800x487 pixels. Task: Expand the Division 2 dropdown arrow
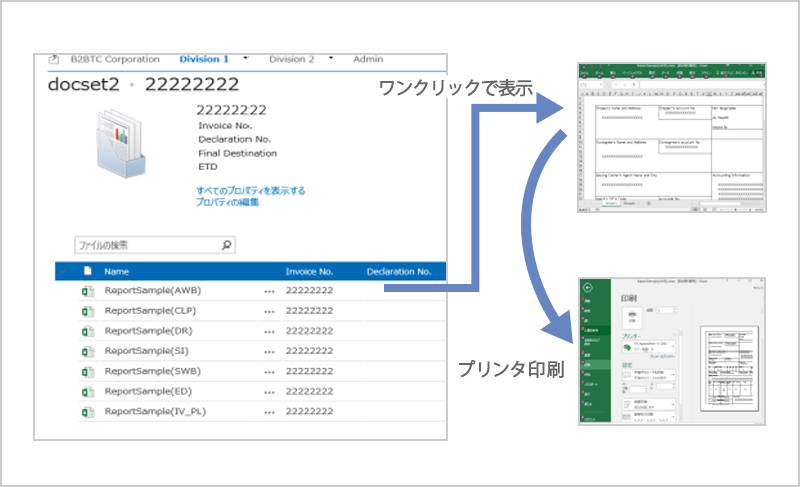[331, 59]
